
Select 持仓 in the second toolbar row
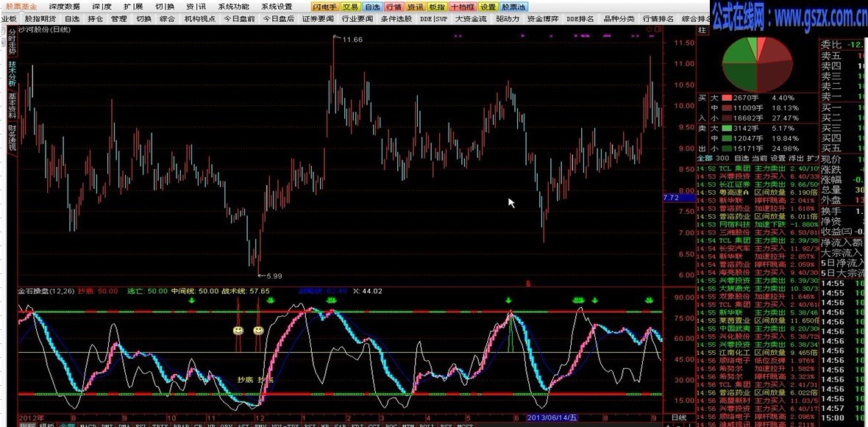(95, 19)
